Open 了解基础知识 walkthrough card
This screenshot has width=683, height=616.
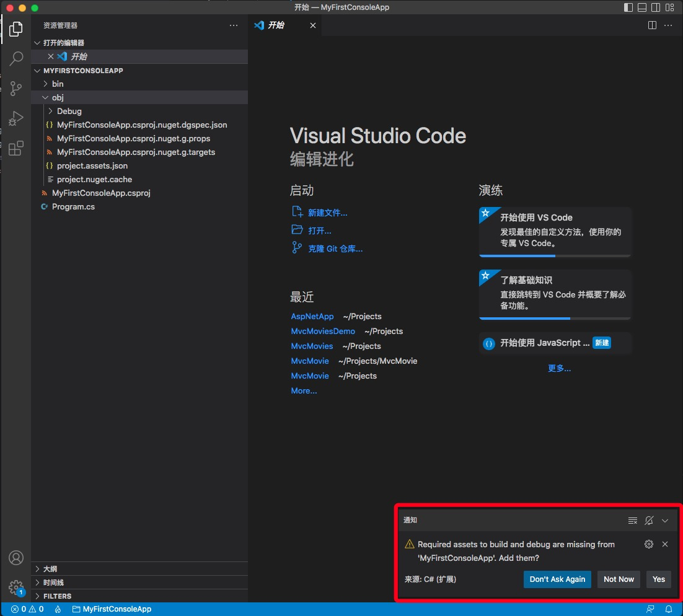[555, 294]
